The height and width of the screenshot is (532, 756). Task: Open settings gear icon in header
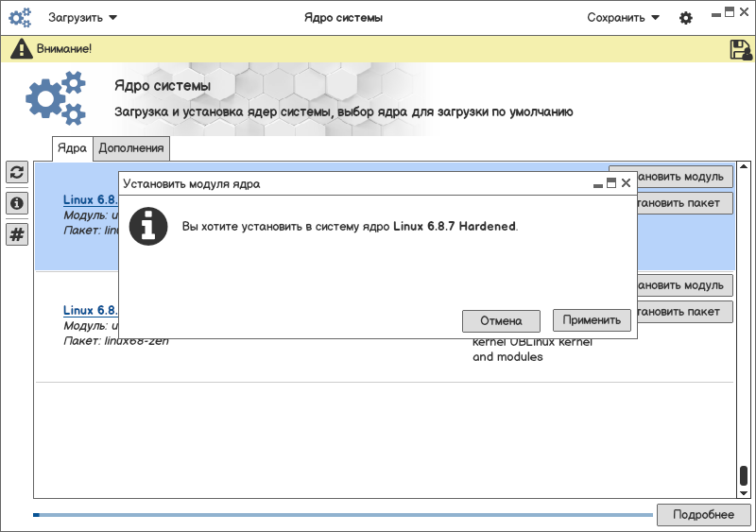coord(686,18)
